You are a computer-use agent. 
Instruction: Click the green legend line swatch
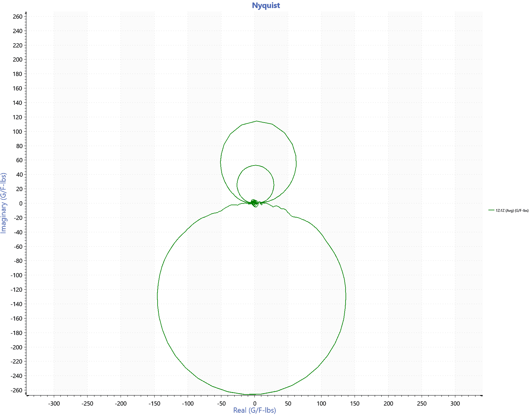[x=491, y=210]
